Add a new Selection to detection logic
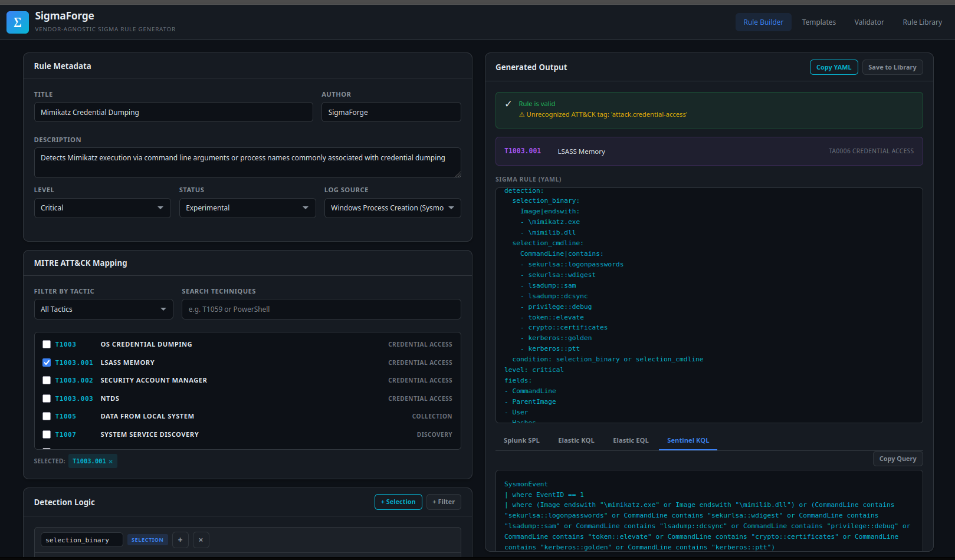955x560 pixels. (x=398, y=502)
